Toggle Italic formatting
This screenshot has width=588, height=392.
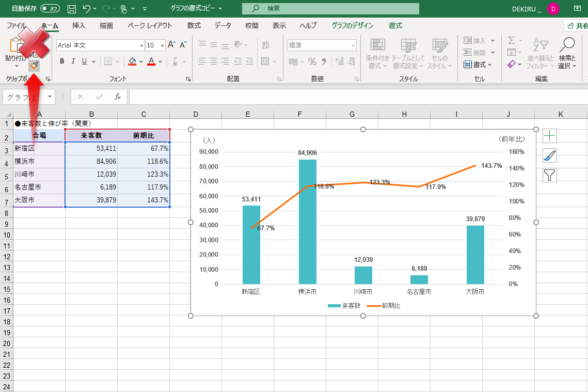(x=73, y=61)
